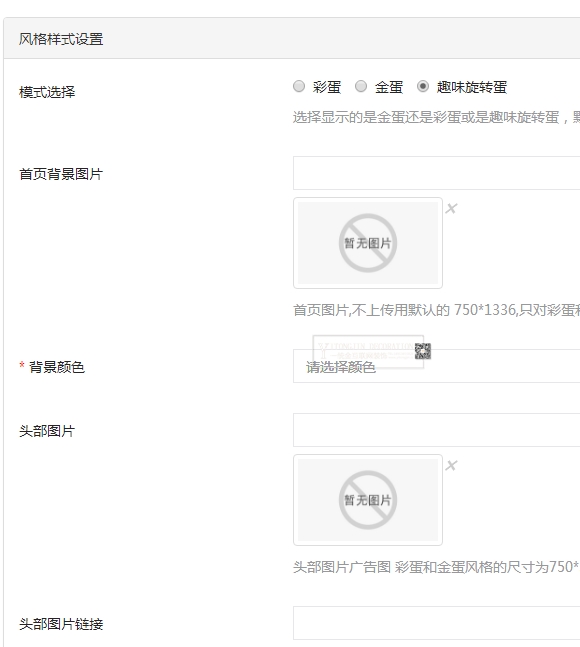Click the QR code icon above color field
580x647 pixels.
pos(423,351)
